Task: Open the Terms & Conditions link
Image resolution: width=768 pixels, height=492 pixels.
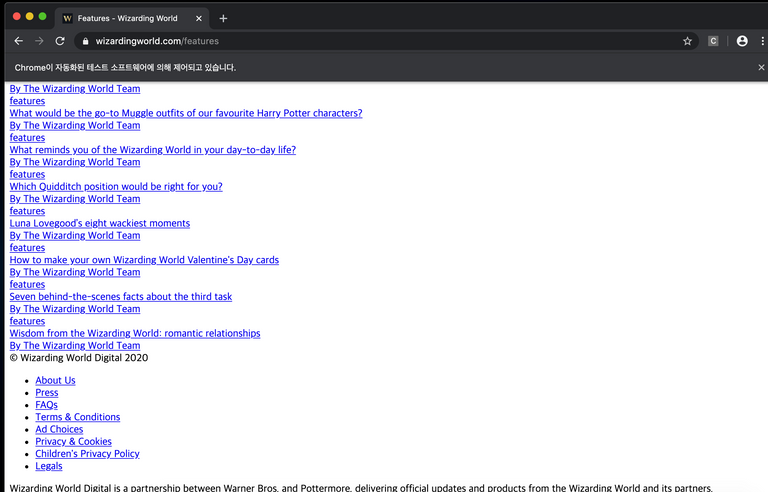Action: click(77, 418)
